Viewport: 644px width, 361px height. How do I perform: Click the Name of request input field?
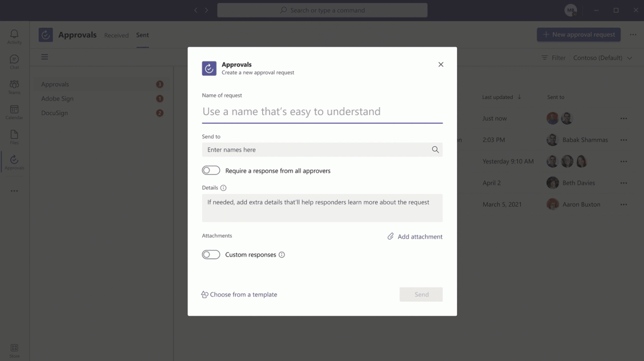(x=322, y=111)
